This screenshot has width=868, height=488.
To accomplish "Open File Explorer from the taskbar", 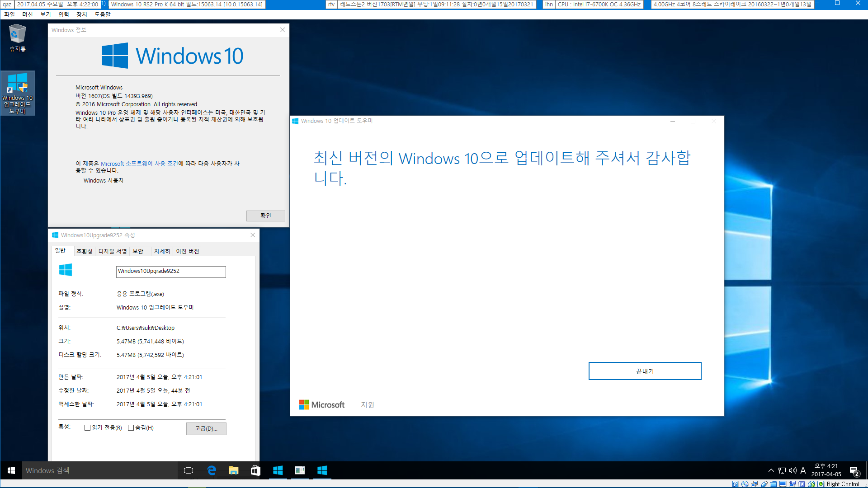I will [233, 470].
